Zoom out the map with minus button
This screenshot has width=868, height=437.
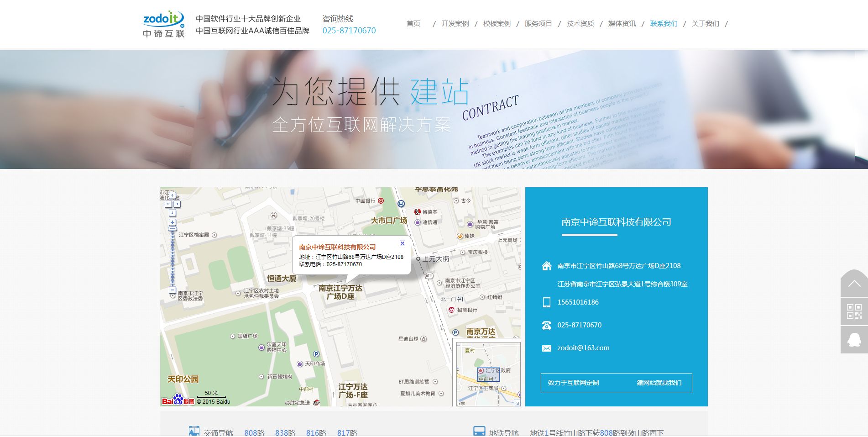pyautogui.click(x=173, y=290)
